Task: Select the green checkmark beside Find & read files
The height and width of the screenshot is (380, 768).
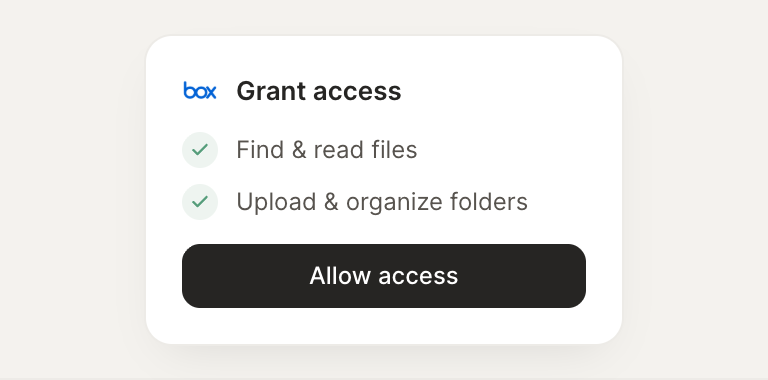Action: pos(200,150)
